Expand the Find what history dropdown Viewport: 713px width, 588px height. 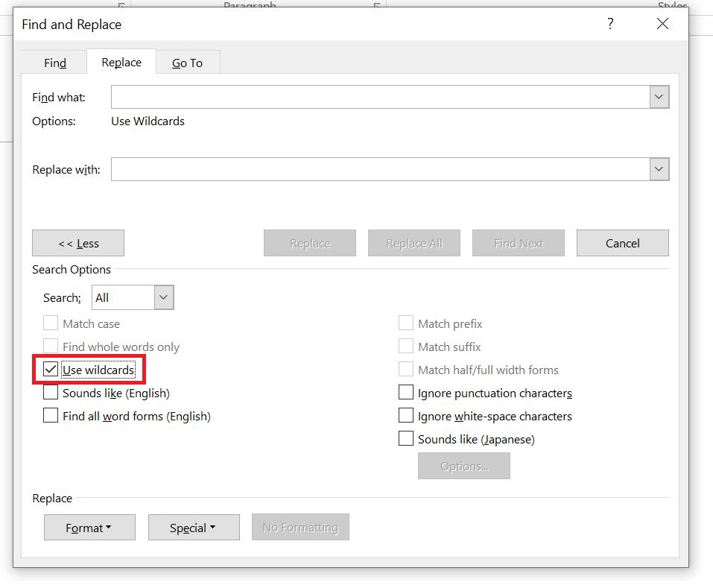659,97
